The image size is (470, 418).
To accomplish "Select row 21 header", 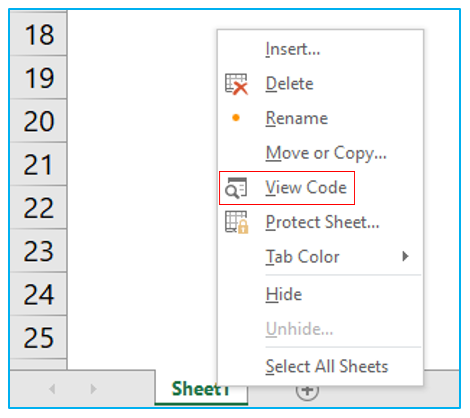I will click(x=39, y=164).
